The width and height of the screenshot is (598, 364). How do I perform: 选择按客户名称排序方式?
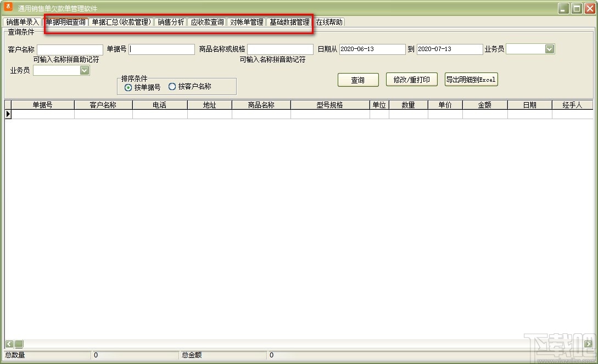point(172,86)
